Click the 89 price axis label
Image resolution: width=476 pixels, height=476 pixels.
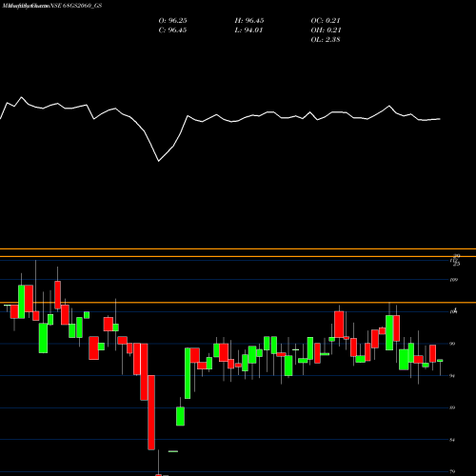pos(452,407)
